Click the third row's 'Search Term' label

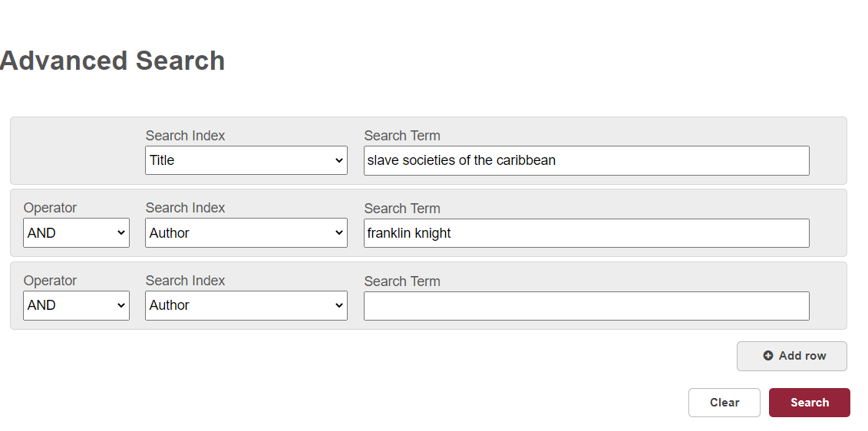pos(402,281)
